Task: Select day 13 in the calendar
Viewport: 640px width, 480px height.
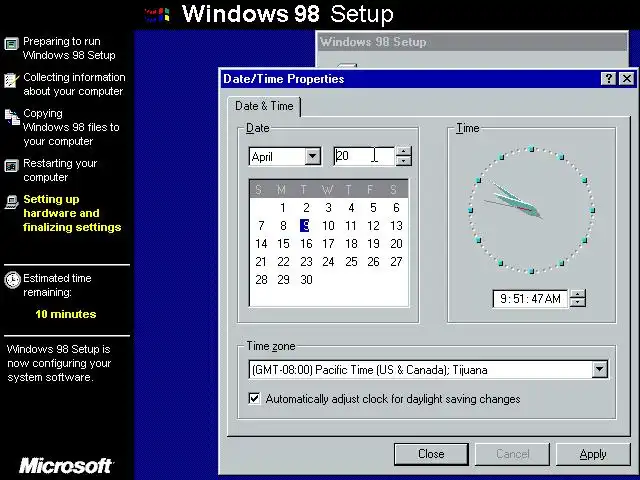Action: (396, 226)
